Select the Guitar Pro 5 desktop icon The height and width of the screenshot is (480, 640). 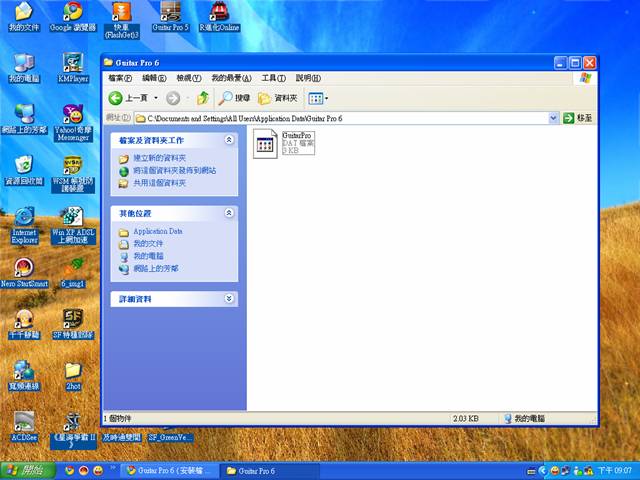(170, 17)
